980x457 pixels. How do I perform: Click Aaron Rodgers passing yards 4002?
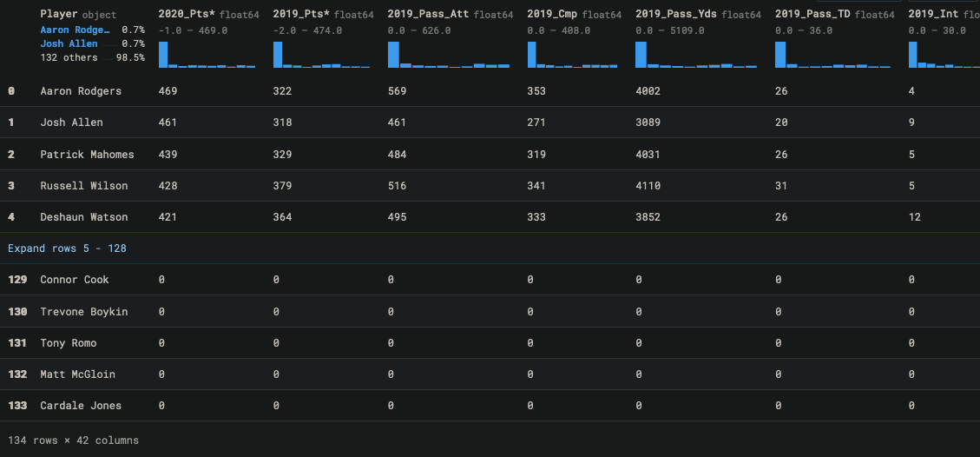pyautogui.click(x=648, y=91)
